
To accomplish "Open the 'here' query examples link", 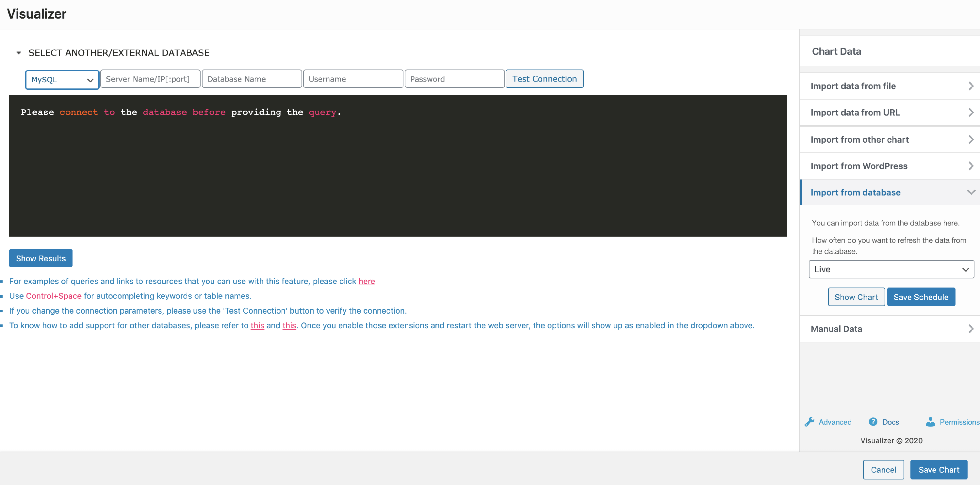I will click(367, 281).
